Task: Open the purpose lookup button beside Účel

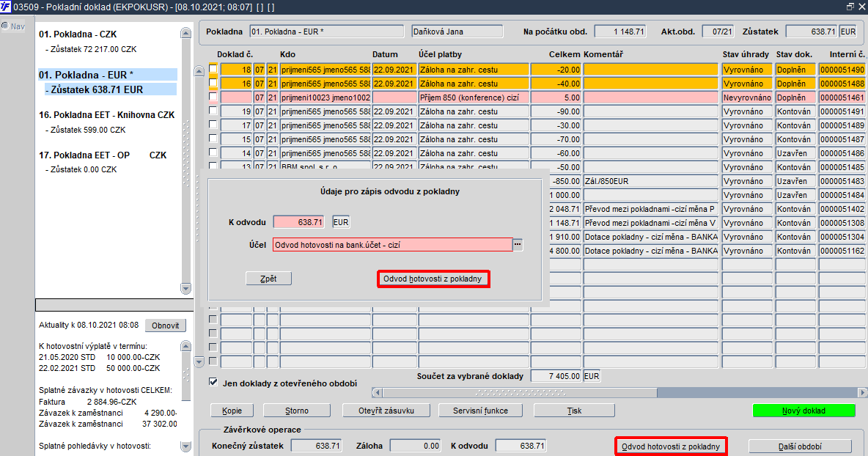Action: coord(518,244)
